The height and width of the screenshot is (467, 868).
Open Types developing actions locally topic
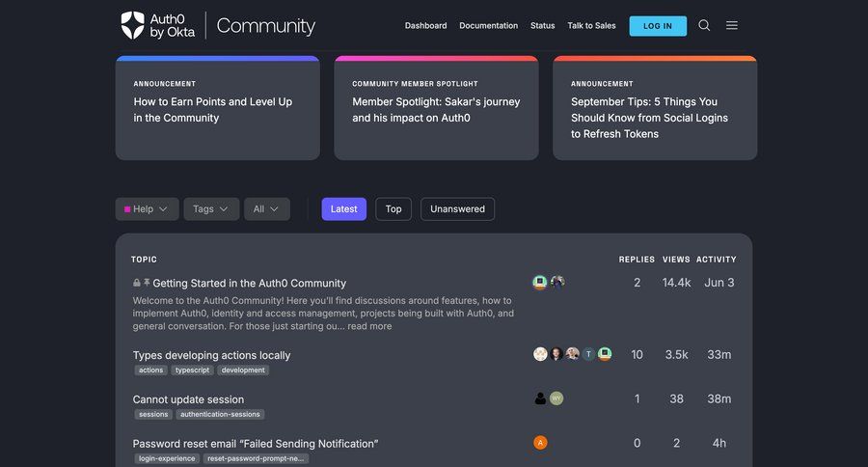(211, 355)
